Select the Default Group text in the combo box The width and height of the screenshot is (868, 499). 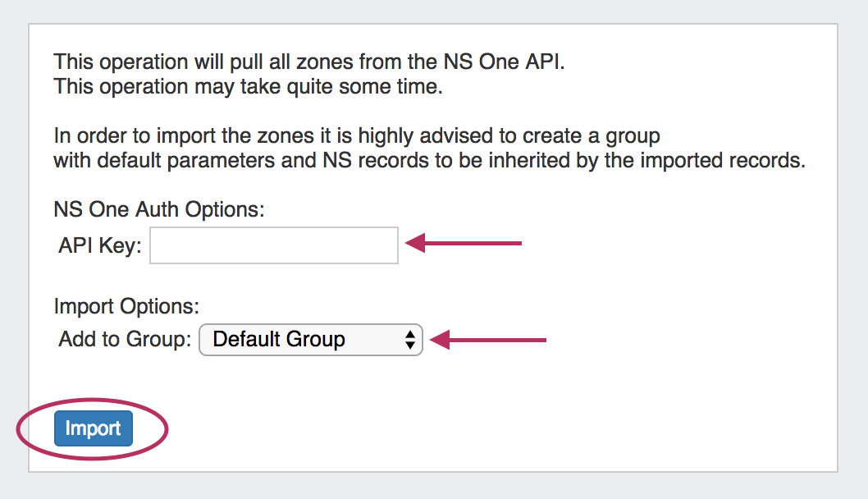[x=279, y=339]
